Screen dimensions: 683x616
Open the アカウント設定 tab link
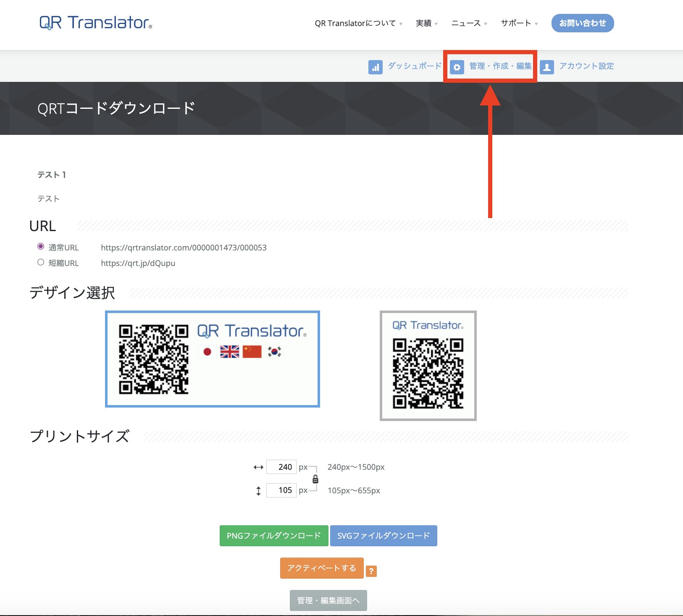point(586,66)
